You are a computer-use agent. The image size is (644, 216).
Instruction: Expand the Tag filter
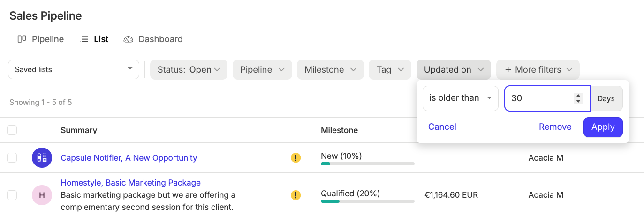pos(390,69)
